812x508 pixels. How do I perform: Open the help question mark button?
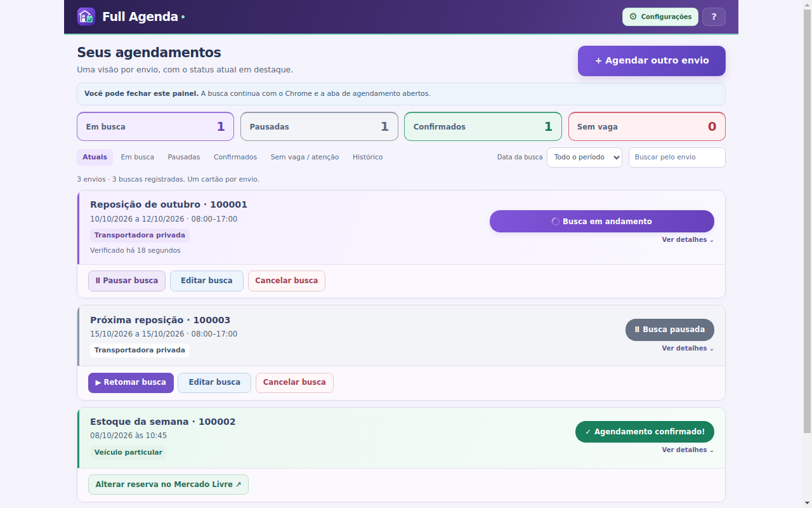pos(714,17)
